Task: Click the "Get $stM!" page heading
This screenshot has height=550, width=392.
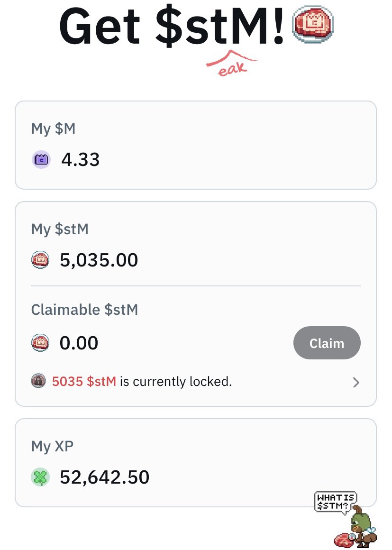Action: pyautogui.click(x=172, y=26)
